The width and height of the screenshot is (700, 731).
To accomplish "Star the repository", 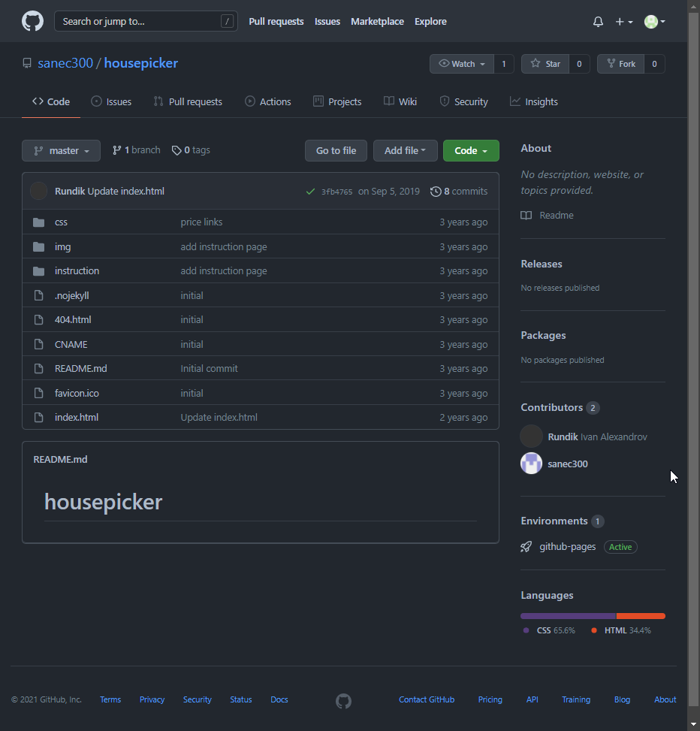I will point(545,64).
